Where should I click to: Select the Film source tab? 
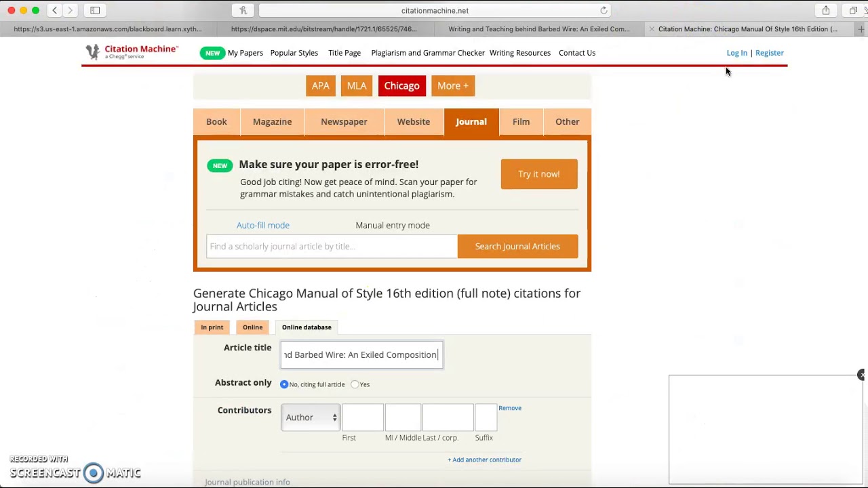[521, 122]
